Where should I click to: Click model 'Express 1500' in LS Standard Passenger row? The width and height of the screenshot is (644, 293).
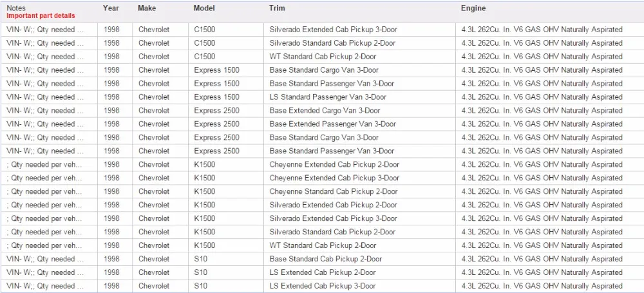click(217, 97)
